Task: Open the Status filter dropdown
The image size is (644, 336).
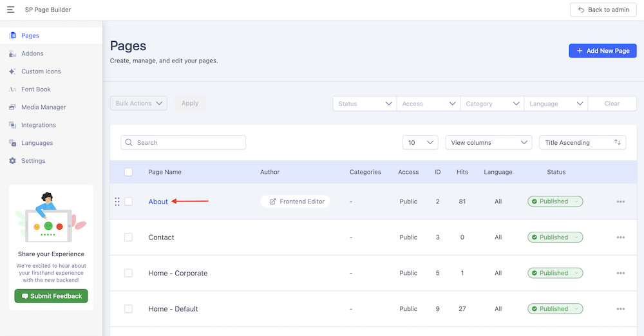Action: click(x=364, y=104)
